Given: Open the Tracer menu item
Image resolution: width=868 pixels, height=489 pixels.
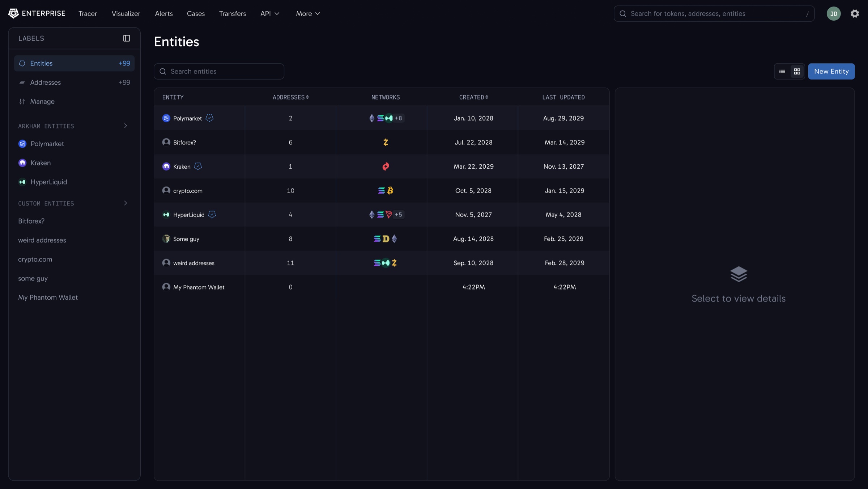Looking at the screenshot, I should coord(88,13).
